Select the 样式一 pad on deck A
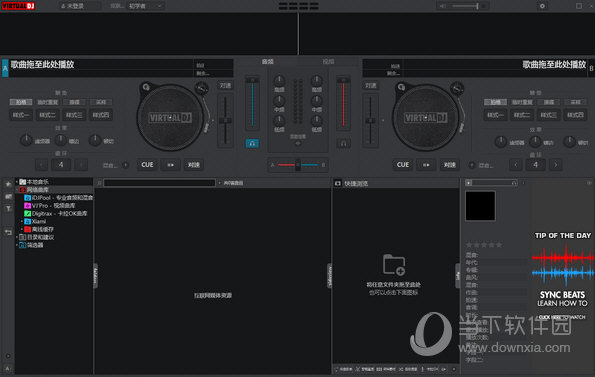The height and width of the screenshot is (377, 595). coord(21,115)
